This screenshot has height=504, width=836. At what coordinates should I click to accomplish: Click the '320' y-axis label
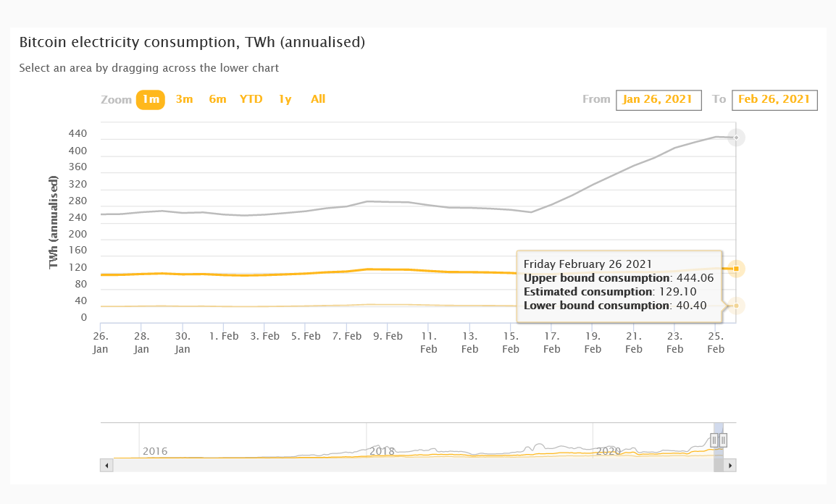78,185
